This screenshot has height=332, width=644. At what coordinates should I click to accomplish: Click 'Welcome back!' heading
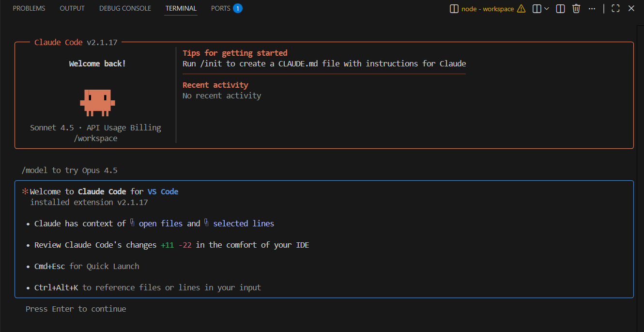pos(97,63)
